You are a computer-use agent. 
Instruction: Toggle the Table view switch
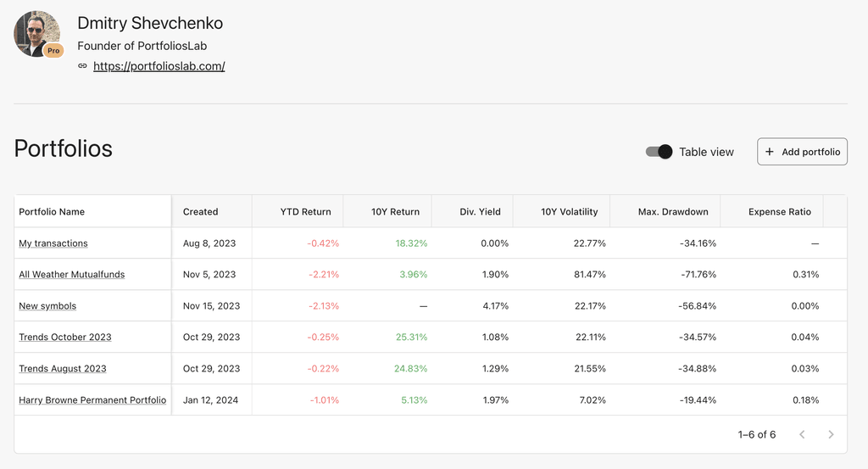tap(659, 152)
